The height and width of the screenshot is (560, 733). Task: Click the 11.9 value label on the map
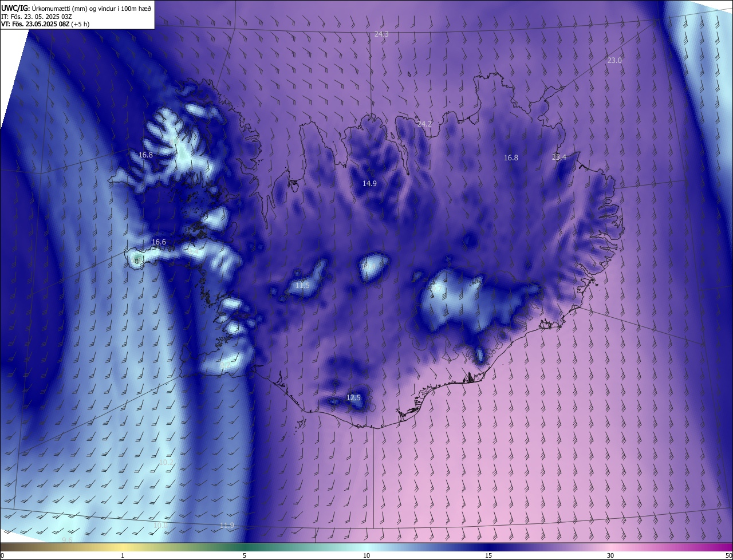(227, 525)
